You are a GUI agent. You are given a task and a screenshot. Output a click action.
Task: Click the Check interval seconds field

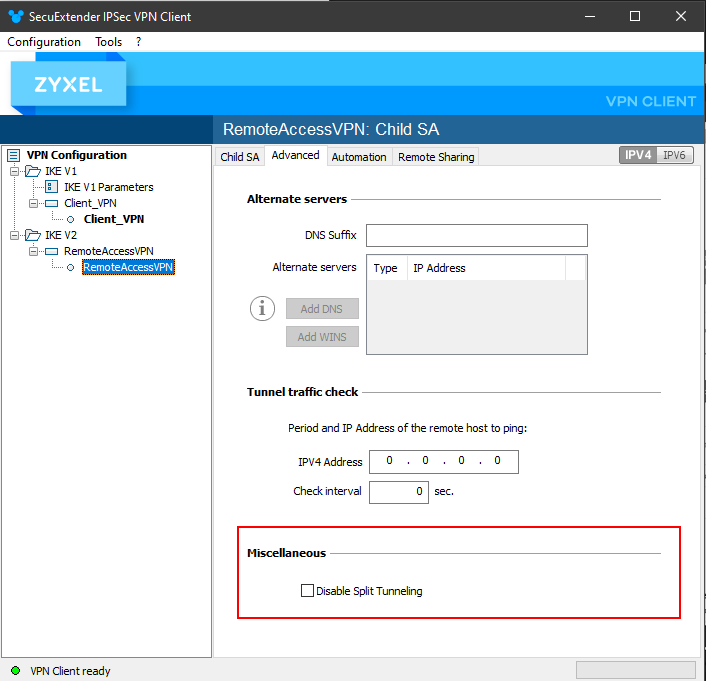point(398,492)
